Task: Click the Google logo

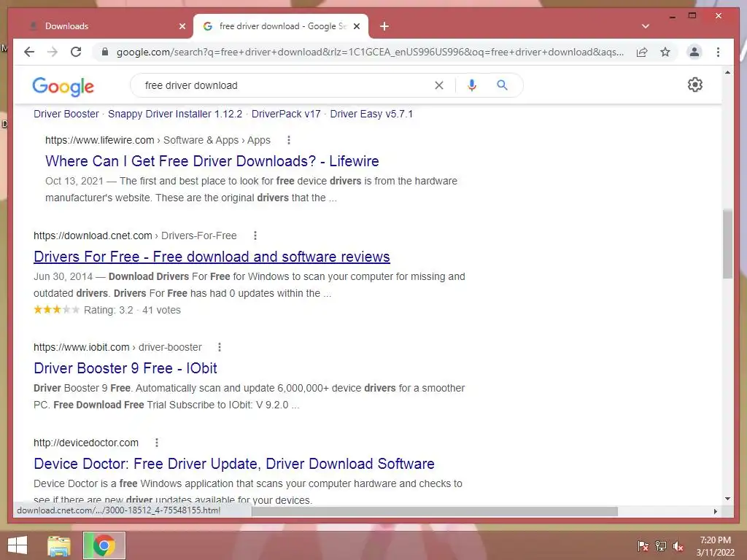Action: point(63,86)
